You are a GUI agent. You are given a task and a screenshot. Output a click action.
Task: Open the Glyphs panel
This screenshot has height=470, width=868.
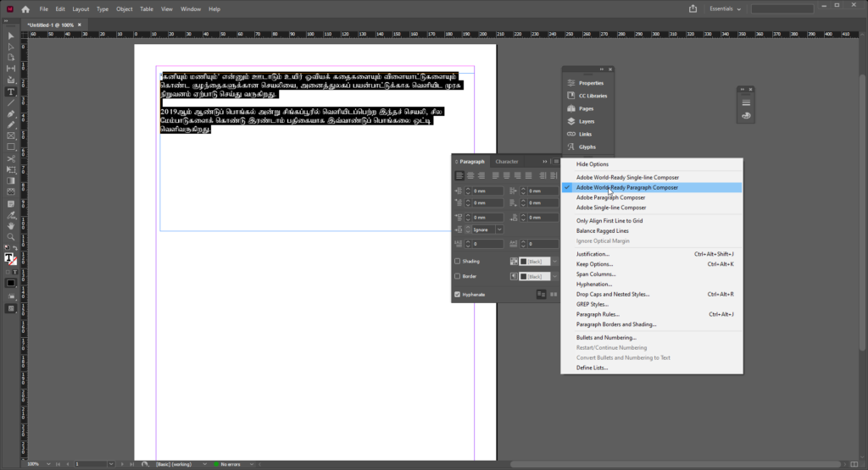click(587, 147)
